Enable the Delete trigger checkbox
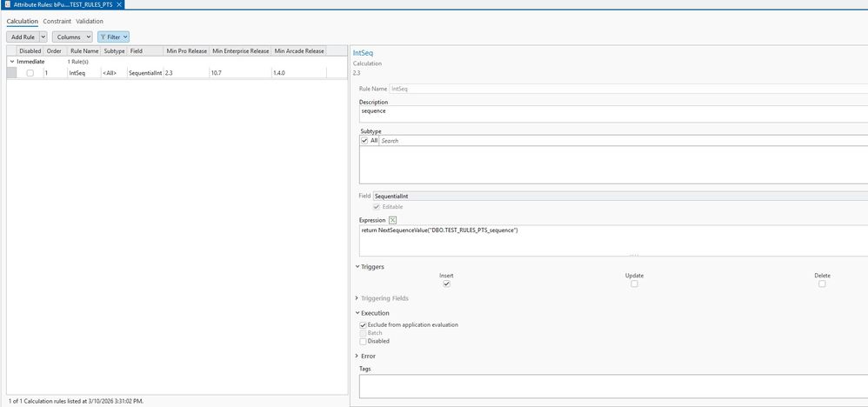Image resolution: width=868 pixels, height=407 pixels. [x=822, y=284]
